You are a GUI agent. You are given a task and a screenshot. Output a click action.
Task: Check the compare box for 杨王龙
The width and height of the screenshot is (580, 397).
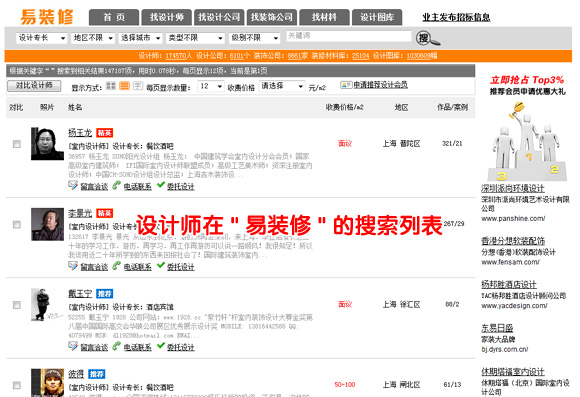pyautogui.click(x=17, y=144)
